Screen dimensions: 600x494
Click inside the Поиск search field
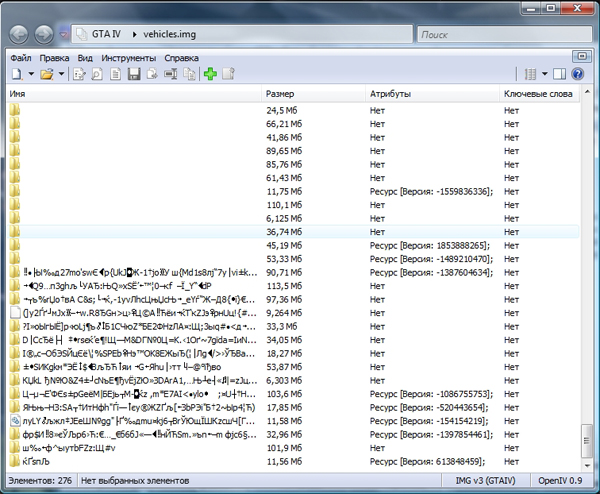pos(500,34)
